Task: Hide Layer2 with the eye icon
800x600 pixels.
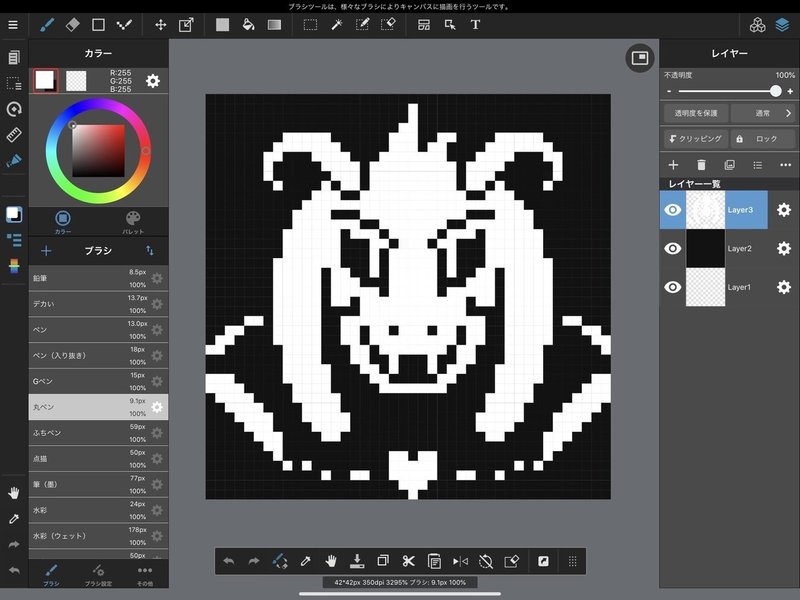Action: tap(673, 248)
